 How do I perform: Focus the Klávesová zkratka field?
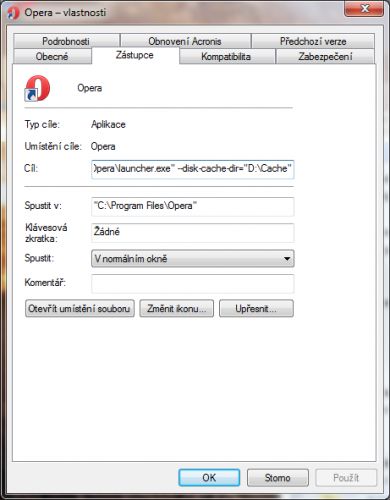[x=193, y=232]
